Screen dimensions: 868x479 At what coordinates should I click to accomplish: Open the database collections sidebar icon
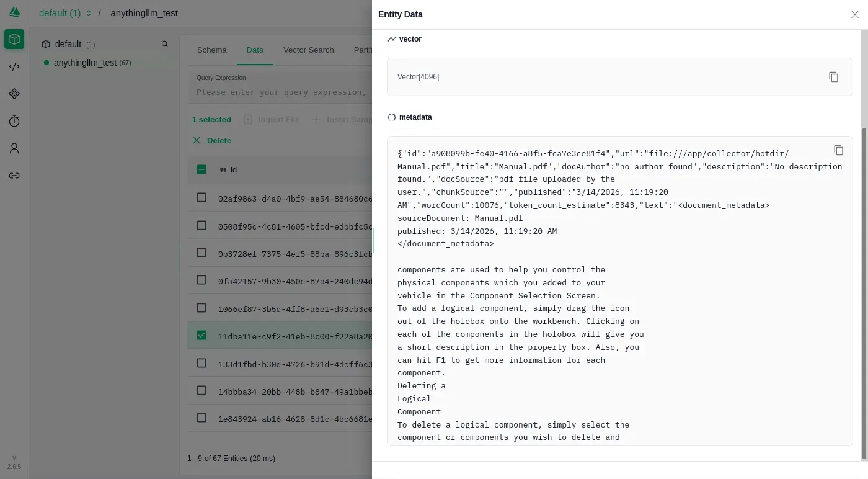click(14, 40)
